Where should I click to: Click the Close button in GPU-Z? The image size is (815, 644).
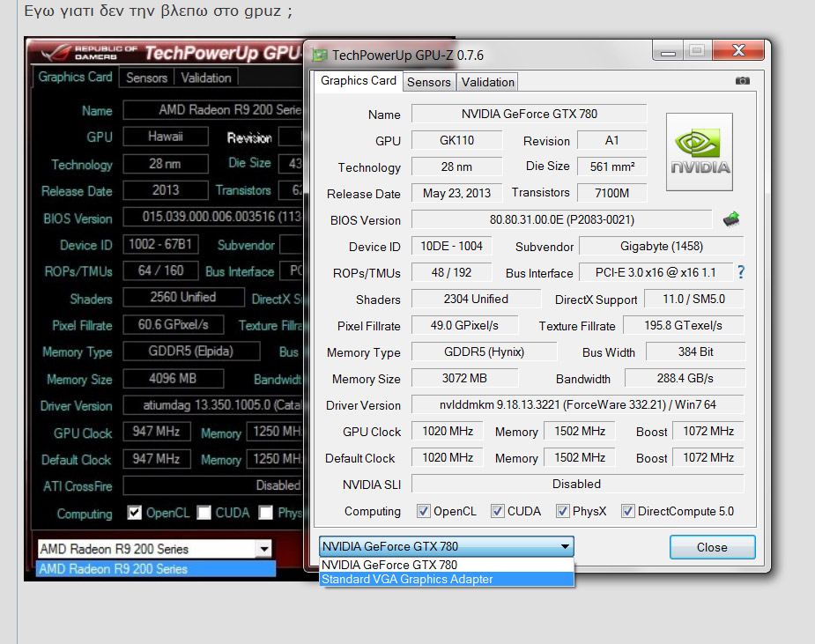tap(712, 547)
